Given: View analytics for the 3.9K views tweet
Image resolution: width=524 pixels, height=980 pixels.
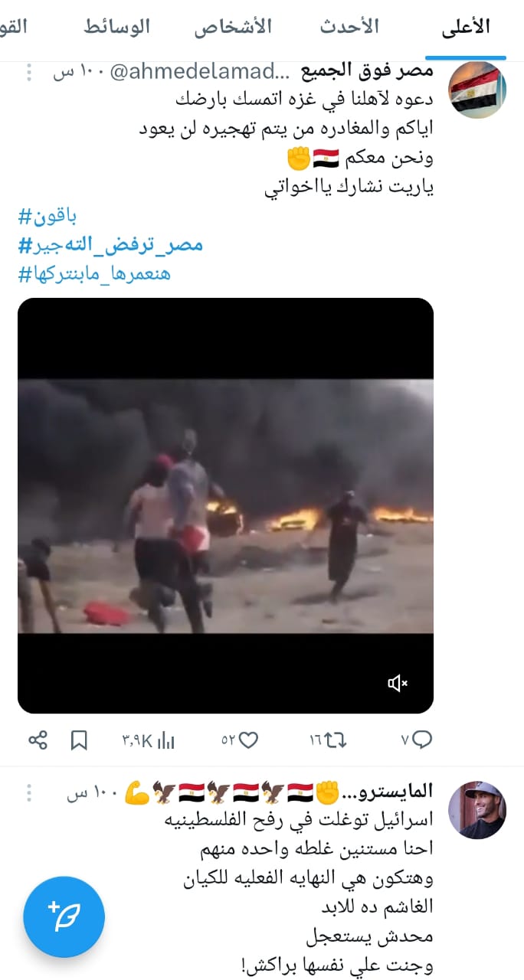Looking at the screenshot, I should [148, 740].
